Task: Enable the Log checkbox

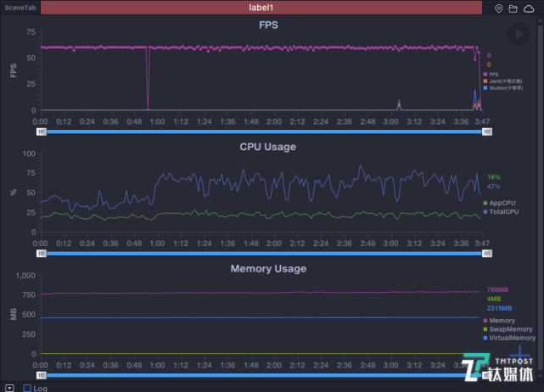Action: (x=27, y=389)
